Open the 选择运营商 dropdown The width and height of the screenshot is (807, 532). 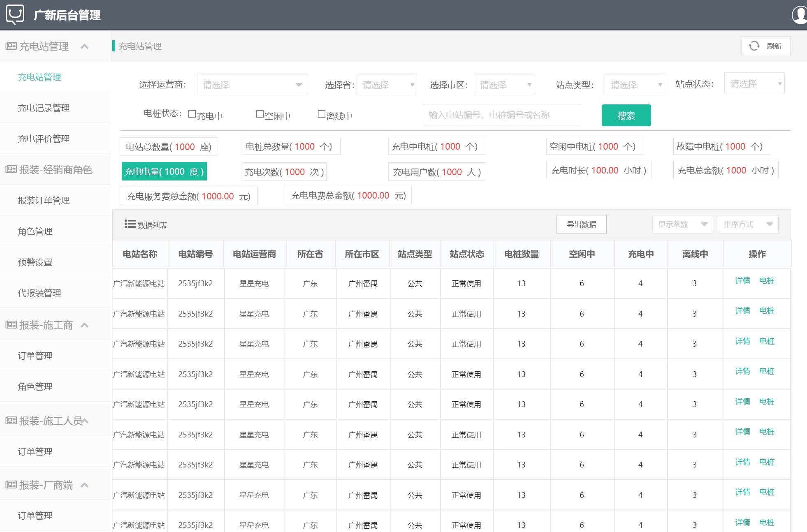(x=253, y=85)
